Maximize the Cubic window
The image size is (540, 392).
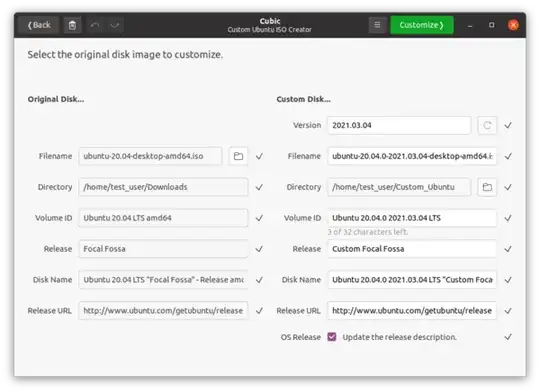pos(491,25)
